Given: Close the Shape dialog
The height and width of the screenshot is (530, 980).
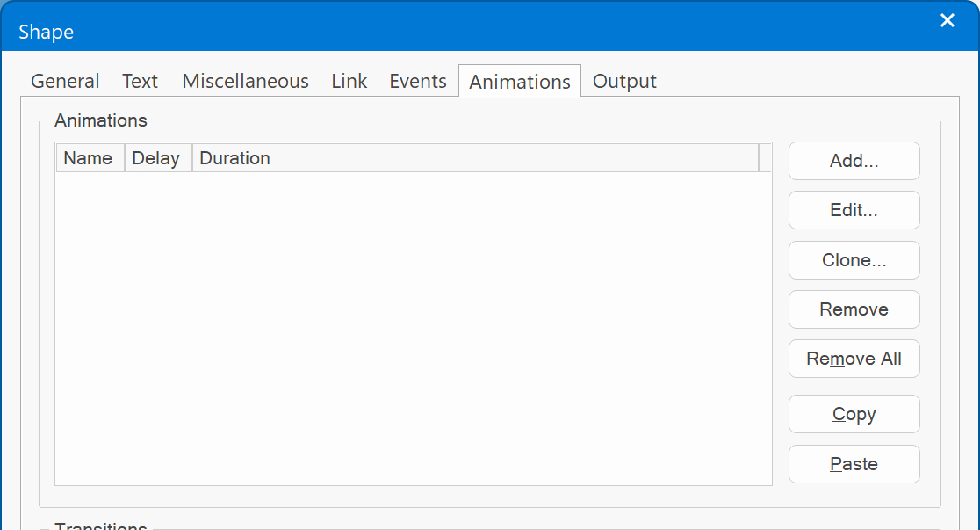Looking at the screenshot, I should [947, 21].
